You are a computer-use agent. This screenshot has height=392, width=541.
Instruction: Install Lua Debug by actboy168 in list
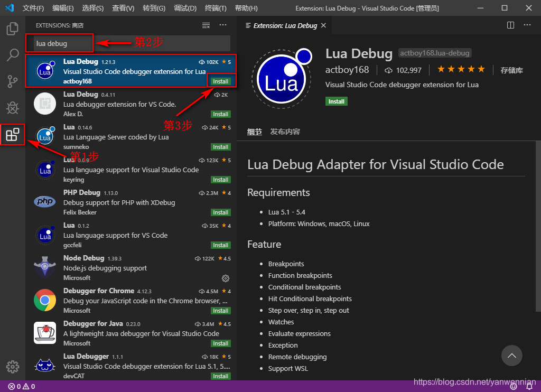(x=220, y=81)
